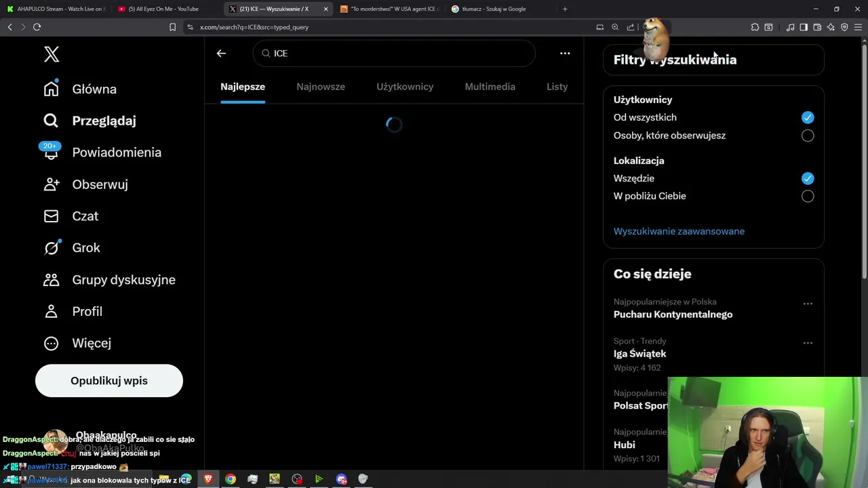Open Brave from the taskbar
The height and width of the screenshot is (488, 868).
[208, 479]
